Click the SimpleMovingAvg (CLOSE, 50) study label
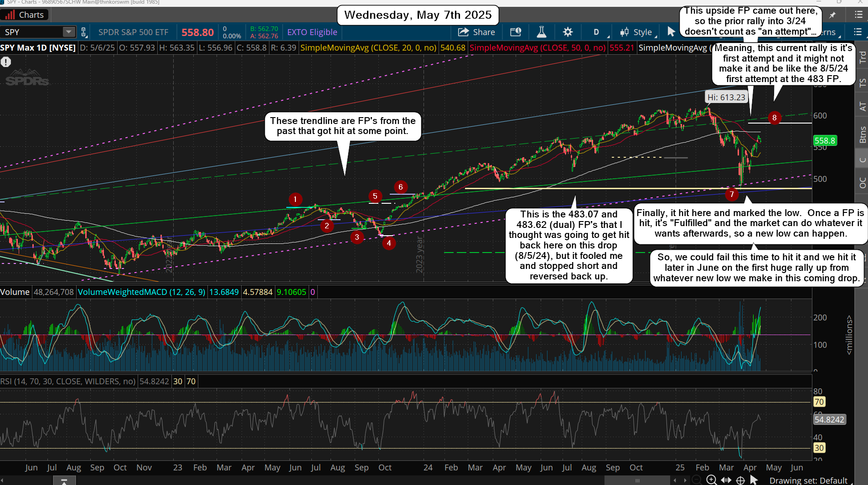 (537, 48)
